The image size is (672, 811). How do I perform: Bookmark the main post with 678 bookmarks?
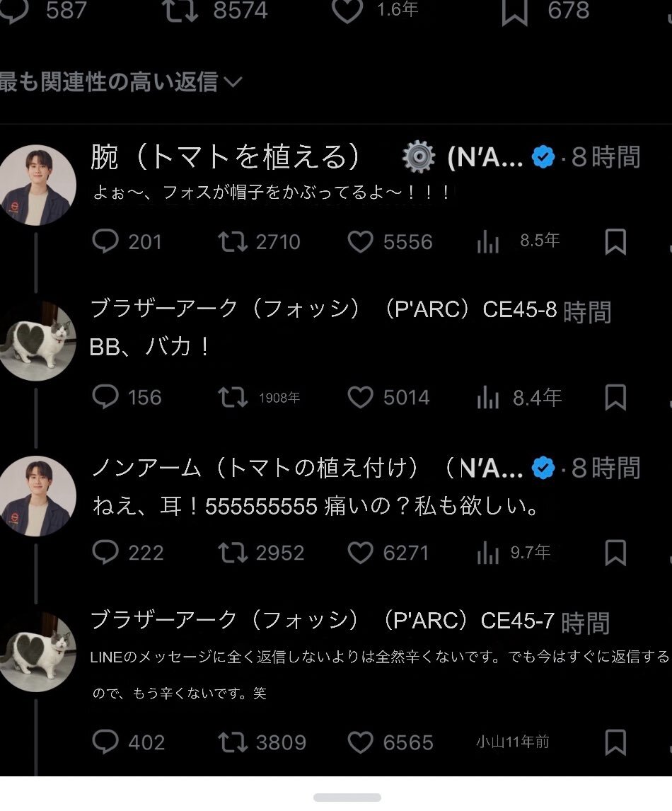click(514, 11)
